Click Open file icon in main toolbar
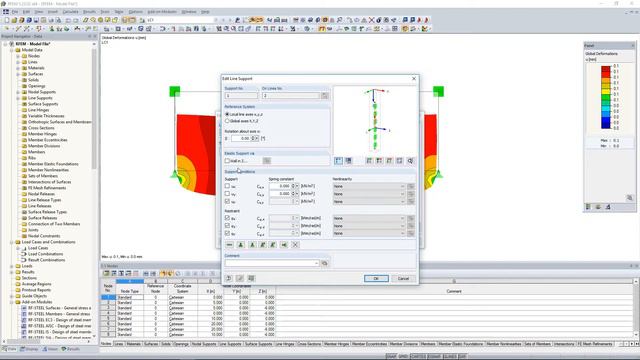 [14, 20]
